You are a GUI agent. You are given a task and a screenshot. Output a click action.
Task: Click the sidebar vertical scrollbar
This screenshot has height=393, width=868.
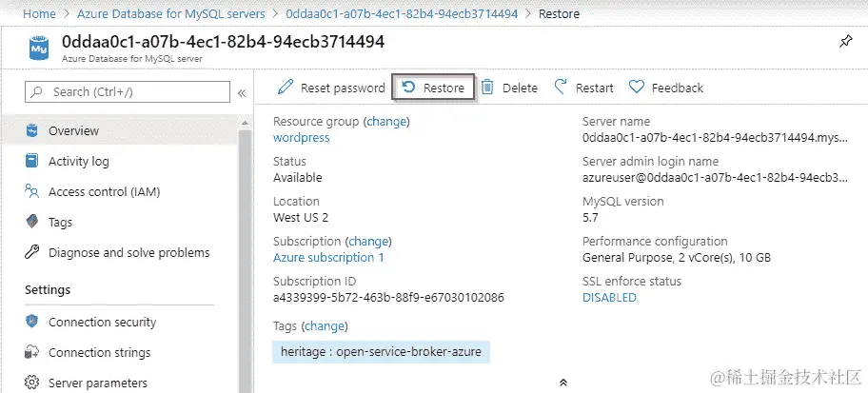[x=246, y=260]
